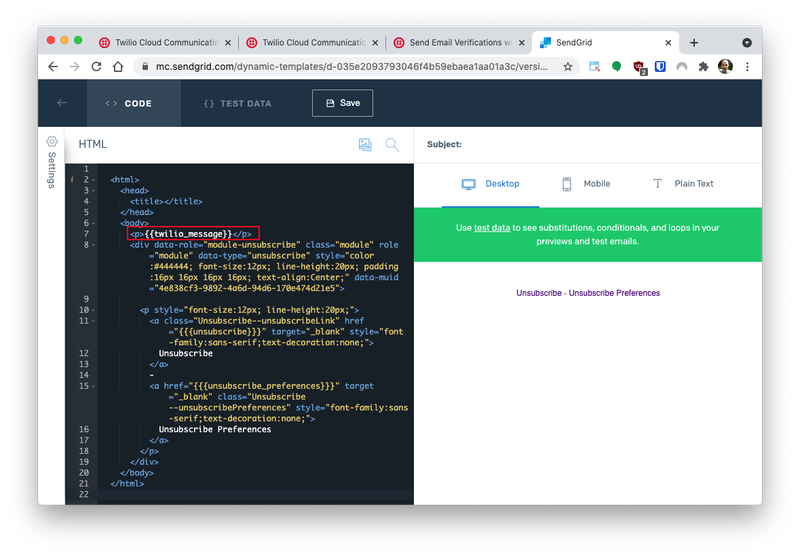Click the <title></title> tag on line 4
Image resolution: width=800 pixels, height=555 pixels.
pyautogui.click(x=166, y=201)
